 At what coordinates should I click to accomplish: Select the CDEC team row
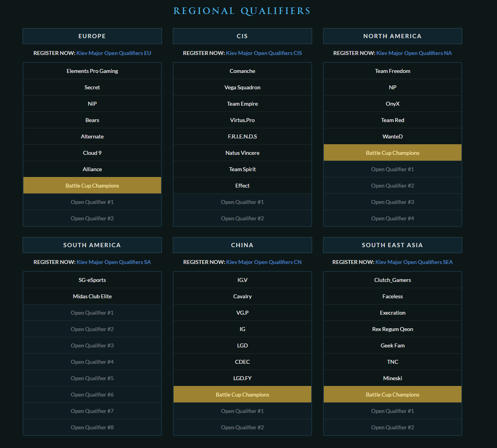tap(242, 362)
